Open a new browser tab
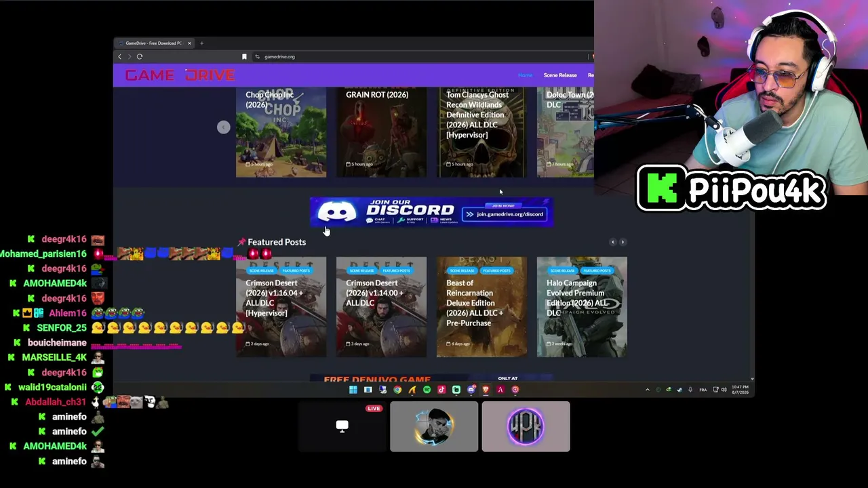Screen dimensions: 868x488 (x=201, y=43)
